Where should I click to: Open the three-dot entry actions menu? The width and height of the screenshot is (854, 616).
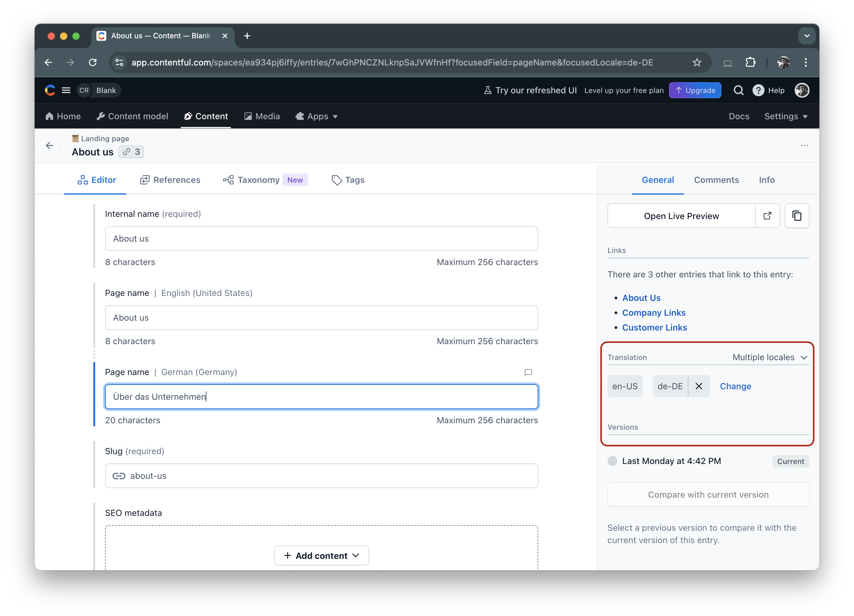804,145
